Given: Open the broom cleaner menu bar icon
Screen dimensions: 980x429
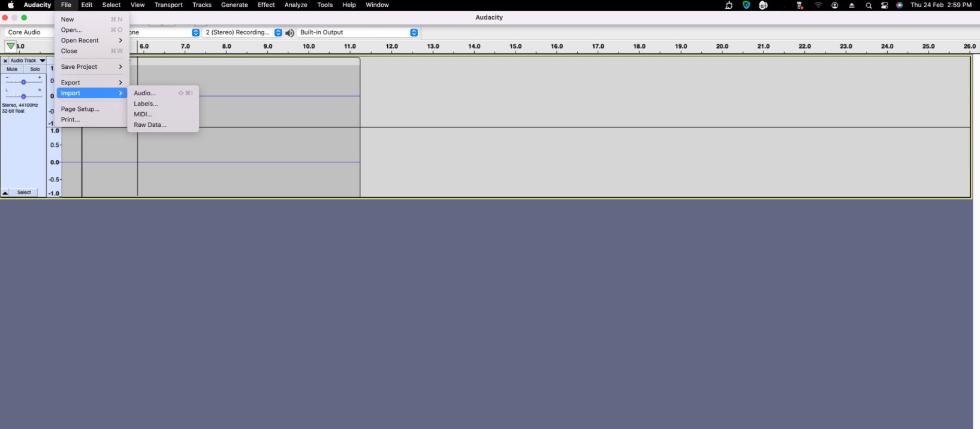Looking at the screenshot, I should coord(729,5).
